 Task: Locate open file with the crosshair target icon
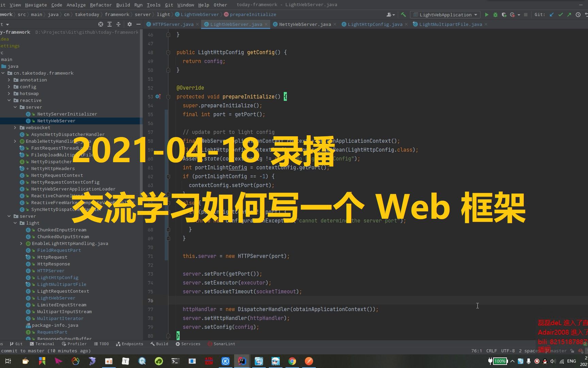click(x=100, y=24)
